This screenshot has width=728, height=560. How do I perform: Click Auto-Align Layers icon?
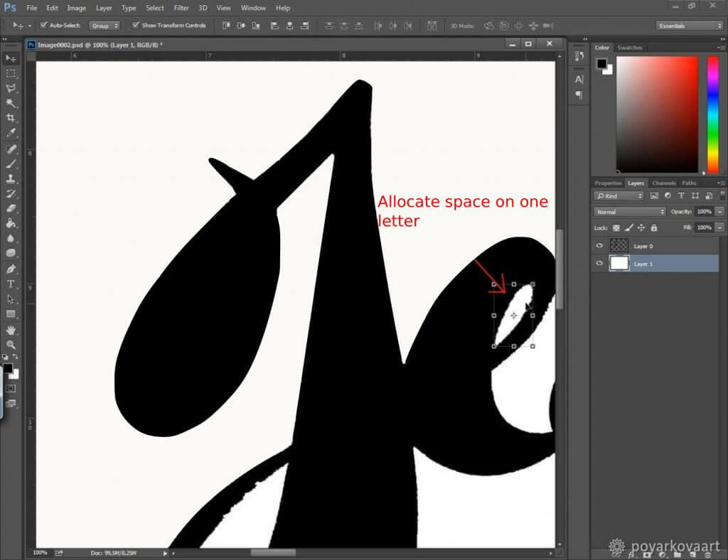coord(432,26)
